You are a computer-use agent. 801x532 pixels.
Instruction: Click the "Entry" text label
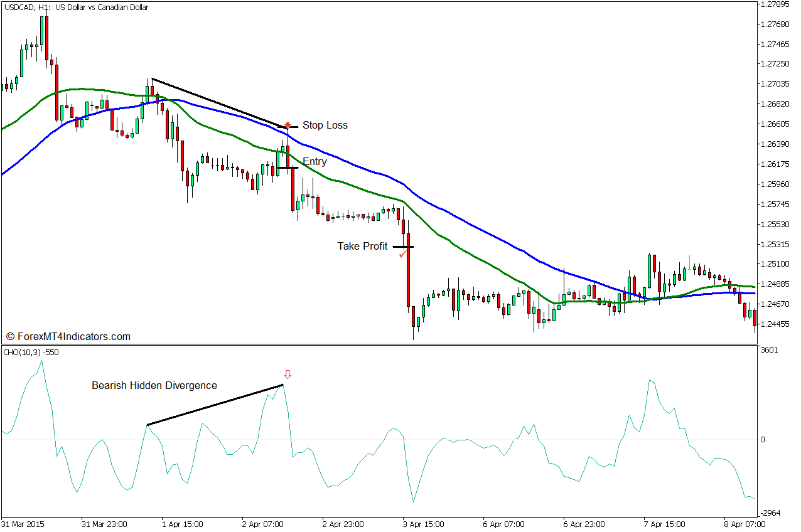click(x=314, y=162)
